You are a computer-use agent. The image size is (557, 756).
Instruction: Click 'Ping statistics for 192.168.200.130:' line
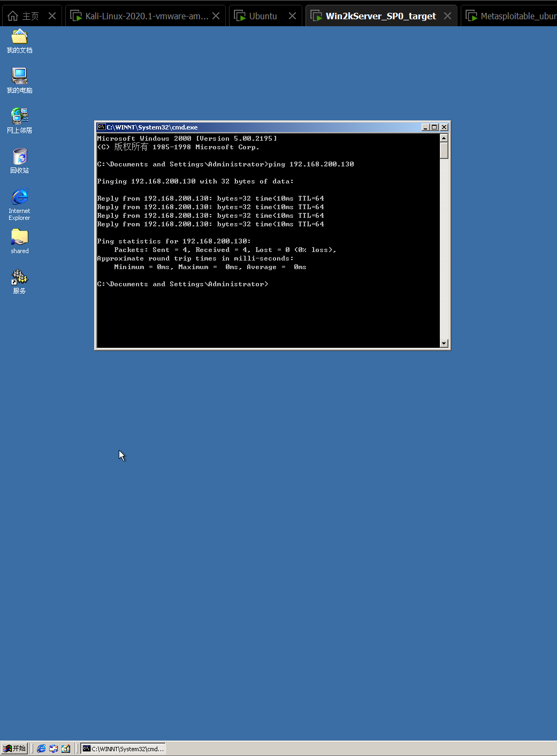click(x=174, y=241)
